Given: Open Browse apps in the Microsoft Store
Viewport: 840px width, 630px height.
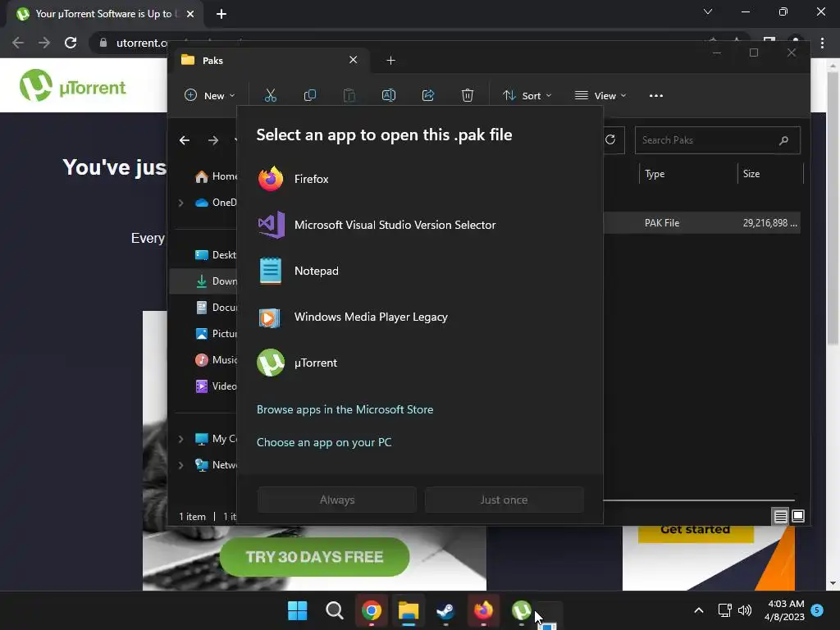Looking at the screenshot, I should coord(345,409).
